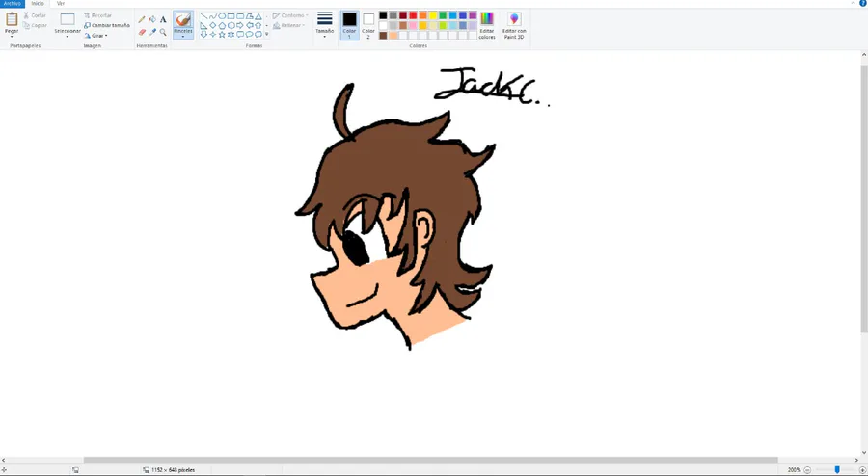Click the Recortar crop button

click(97, 15)
